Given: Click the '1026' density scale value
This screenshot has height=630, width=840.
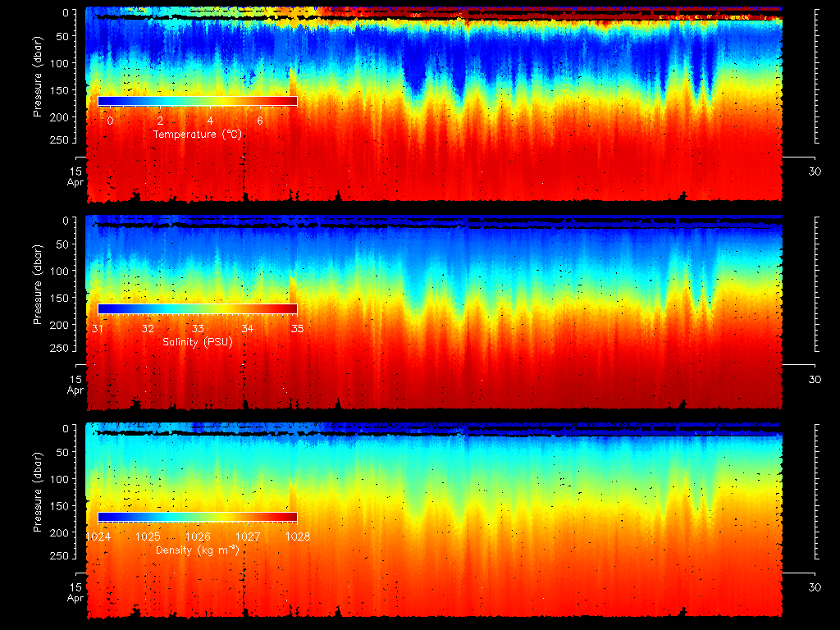Looking at the screenshot, I should [x=198, y=536].
